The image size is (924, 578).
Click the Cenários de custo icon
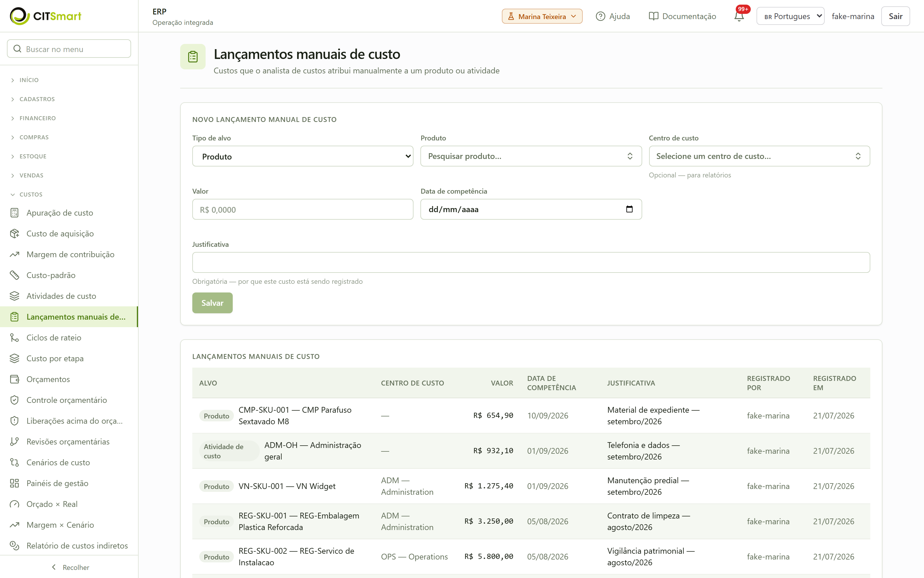click(14, 463)
